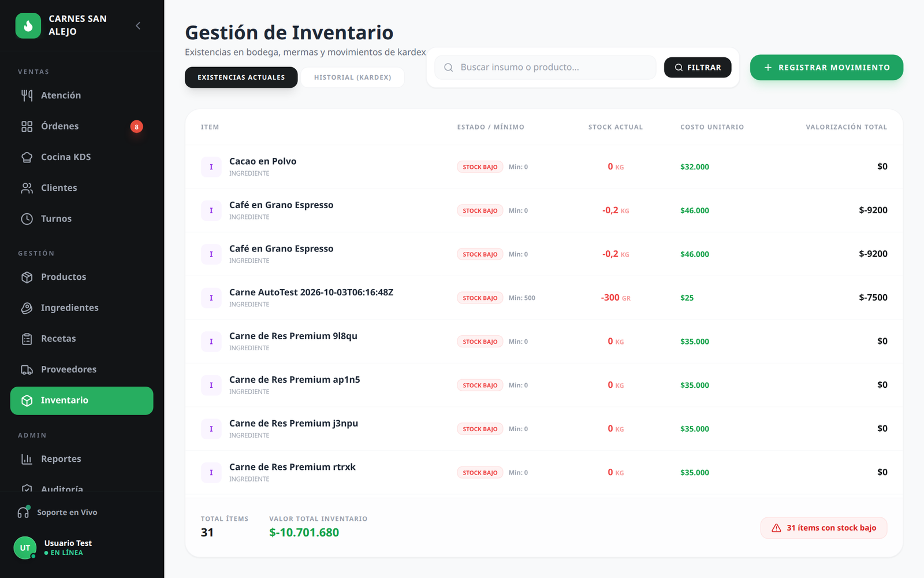Select Inventario in the sidebar
This screenshot has width=924, height=578.
[x=81, y=401]
